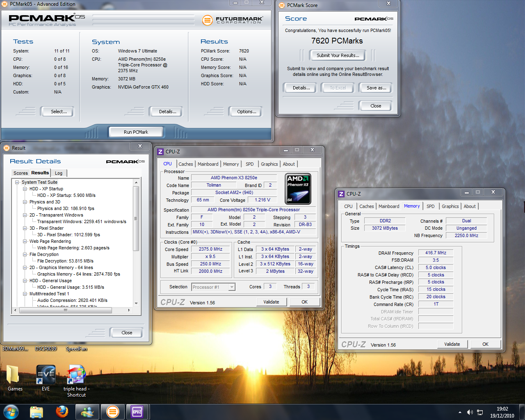Open Graphics tab in CPU-Z Memory window
Image resolution: width=525 pixels, height=420 pixels.
(450, 206)
